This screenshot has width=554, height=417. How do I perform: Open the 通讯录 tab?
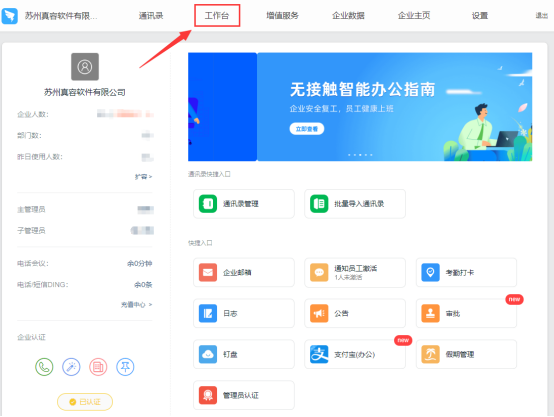pyautogui.click(x=151, y=16)
